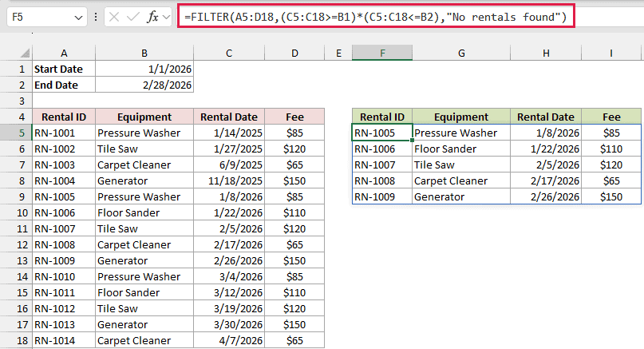Select all cells via corner triangle
Viewport: 644px width, 349px height.
[25, 54]
